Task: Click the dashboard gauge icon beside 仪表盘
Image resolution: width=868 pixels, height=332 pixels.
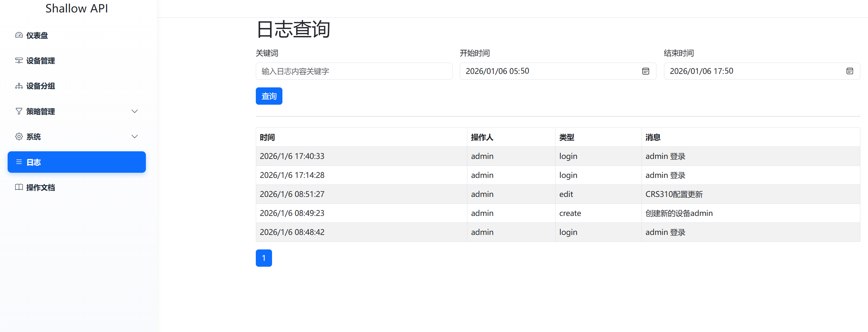Action: coord(19,35)
